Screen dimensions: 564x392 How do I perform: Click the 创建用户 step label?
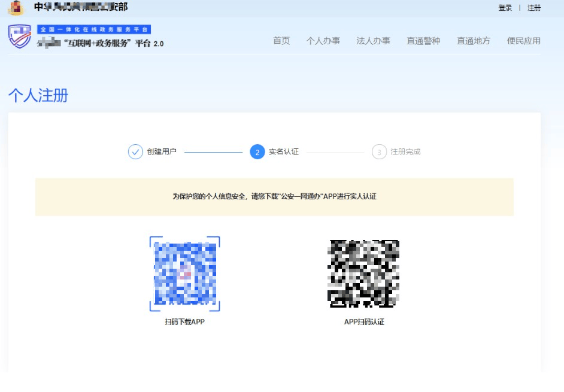click(x=162, y=152)
